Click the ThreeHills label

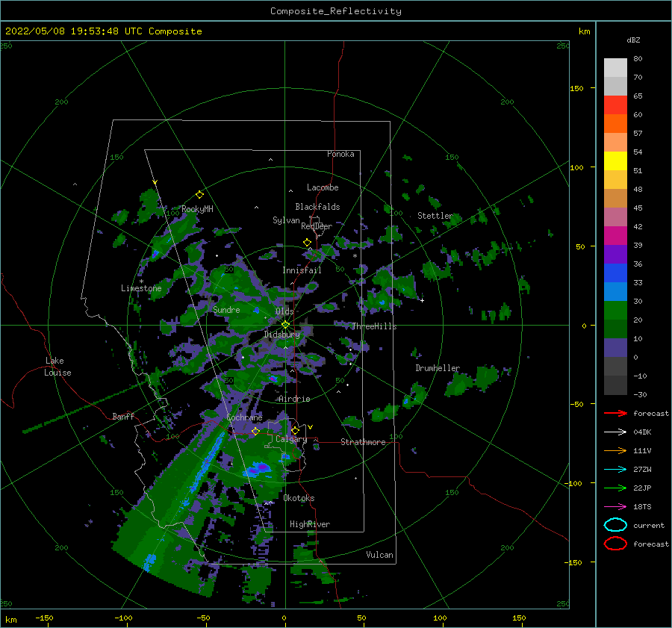tap(374, 326)
